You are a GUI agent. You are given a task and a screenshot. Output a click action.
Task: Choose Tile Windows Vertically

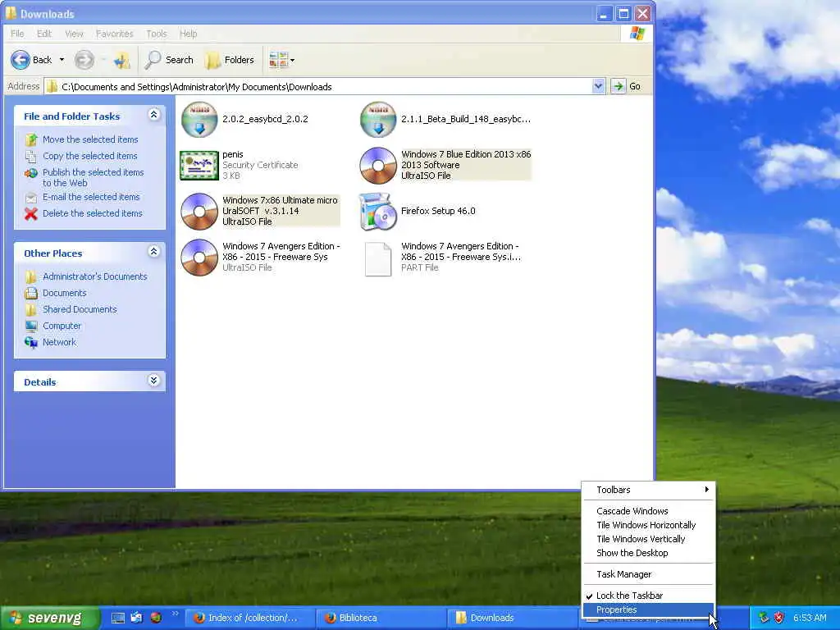[x=648, y=539]
